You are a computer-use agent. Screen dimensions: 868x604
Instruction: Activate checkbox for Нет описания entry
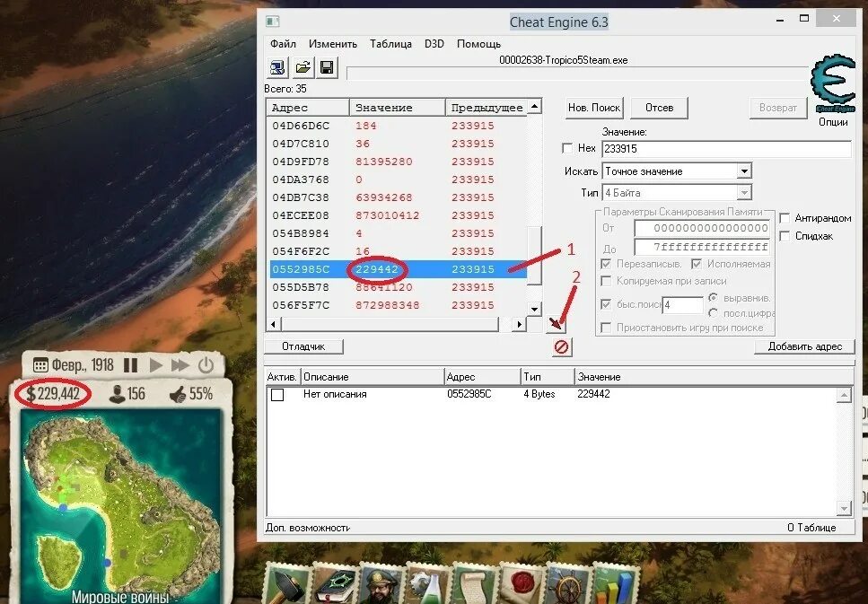click(x=277, y=395)
